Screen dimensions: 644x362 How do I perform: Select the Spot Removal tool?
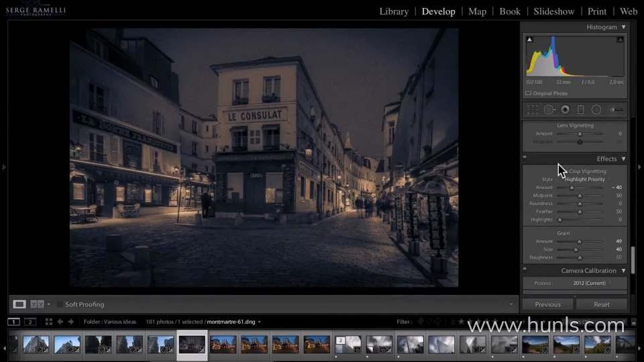(x=549, y=109)
